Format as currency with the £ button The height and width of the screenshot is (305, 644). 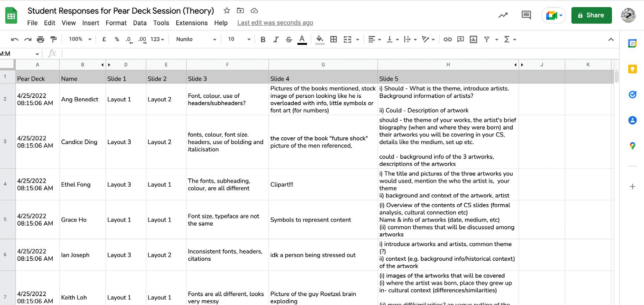point(104,39)
